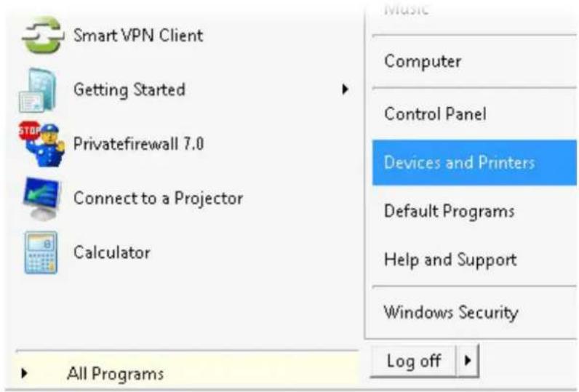Click the All Programs label

[x=115, y=374]
